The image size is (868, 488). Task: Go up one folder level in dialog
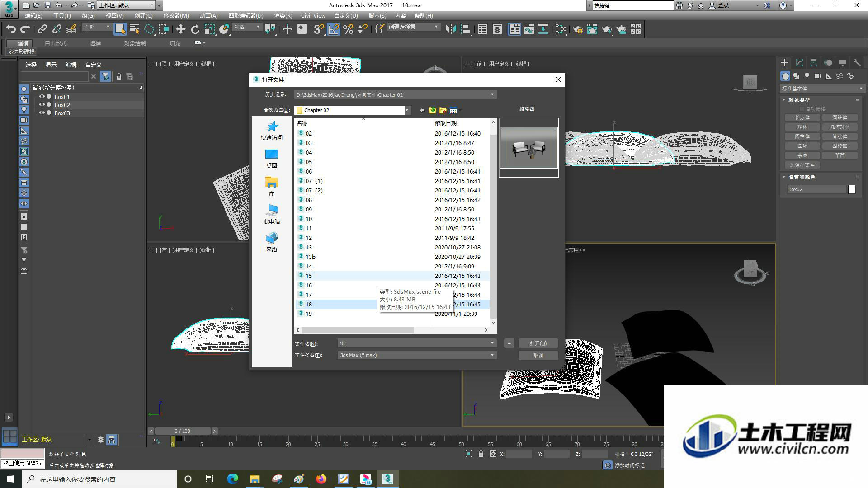click(432, 110)
